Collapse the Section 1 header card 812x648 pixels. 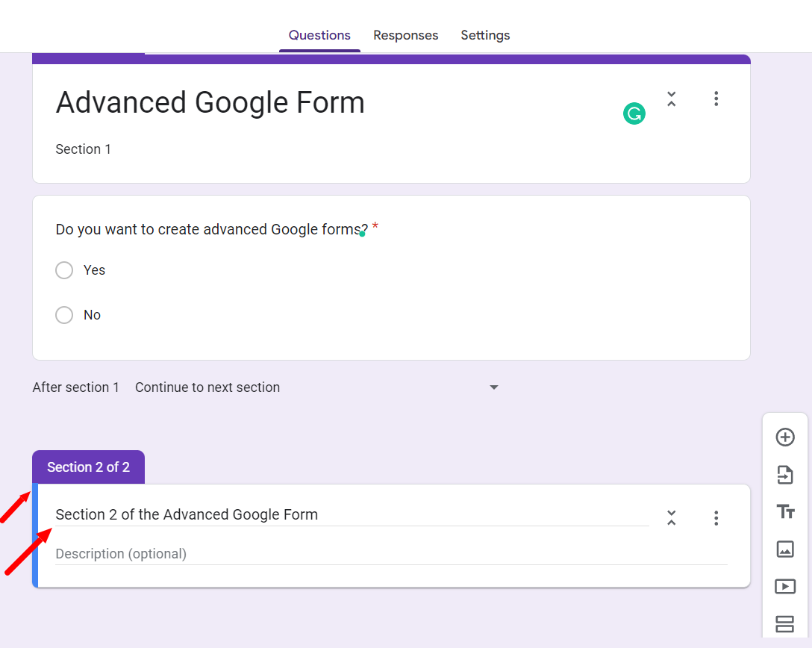[x=671, y=99]
